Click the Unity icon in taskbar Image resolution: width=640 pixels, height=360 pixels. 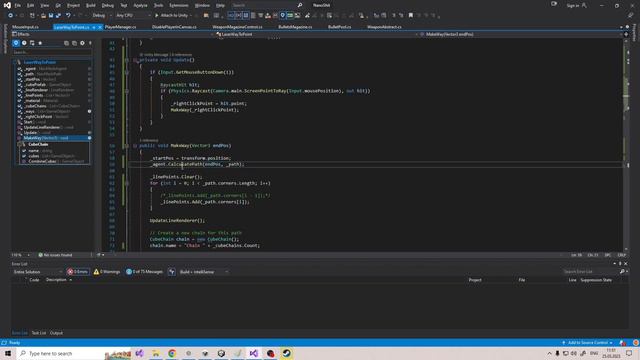click(221, 353)
